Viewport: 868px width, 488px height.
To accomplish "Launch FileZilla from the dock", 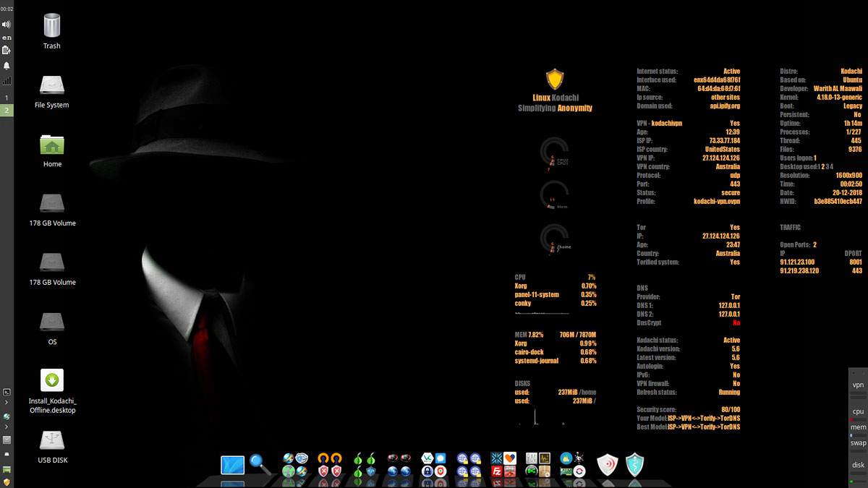I will point(497,471).
